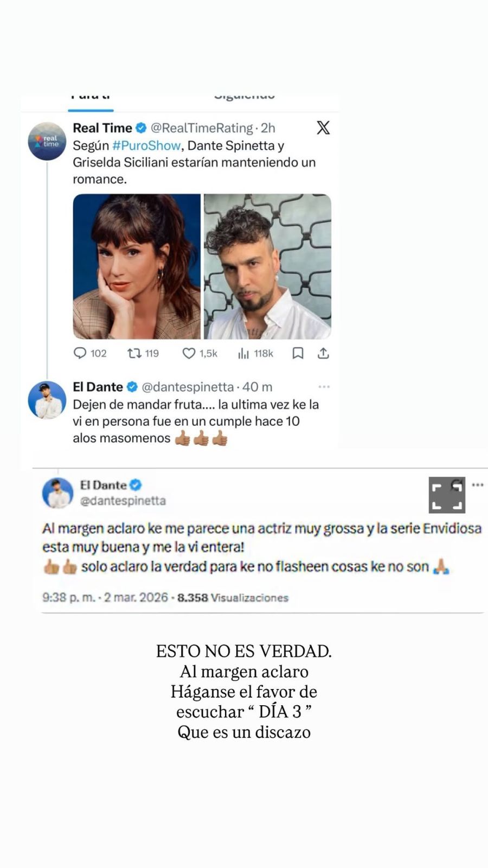Open the @RealTimeRating handle
The height and width of the screenshot is (868, 488).
[202, 128]
